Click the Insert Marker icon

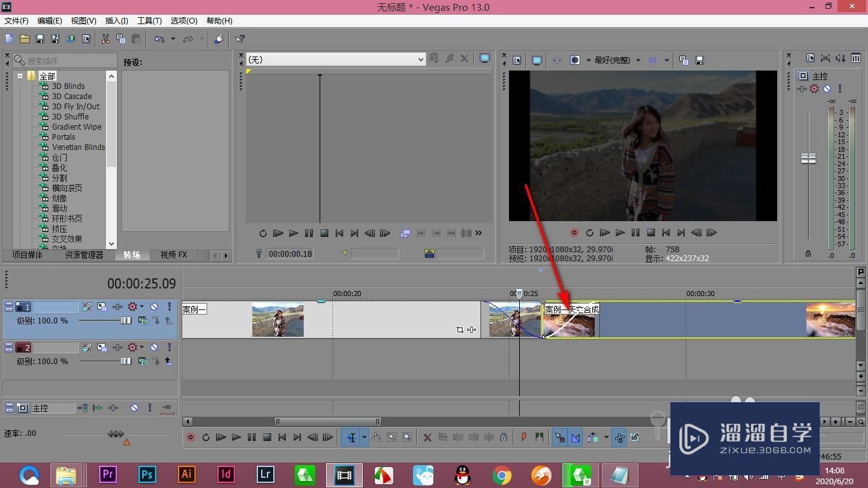click(x=524, y=437)
